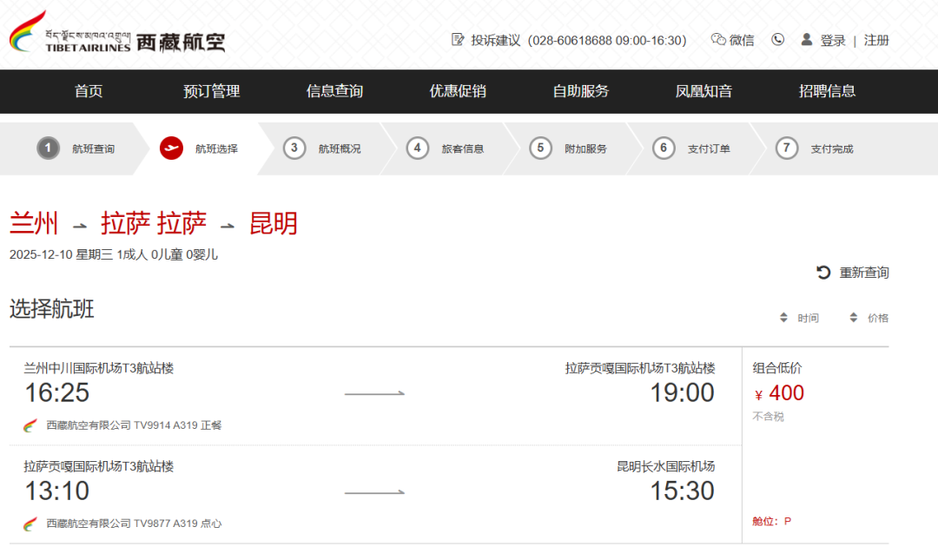938x560 pixels.
Task: Expand the step 7 支付完成 indicator
Action: [787, 148]
